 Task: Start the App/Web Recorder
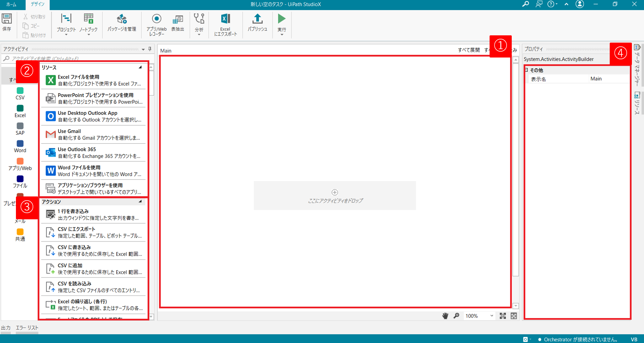pyautogui.click(x=156, y=25)
